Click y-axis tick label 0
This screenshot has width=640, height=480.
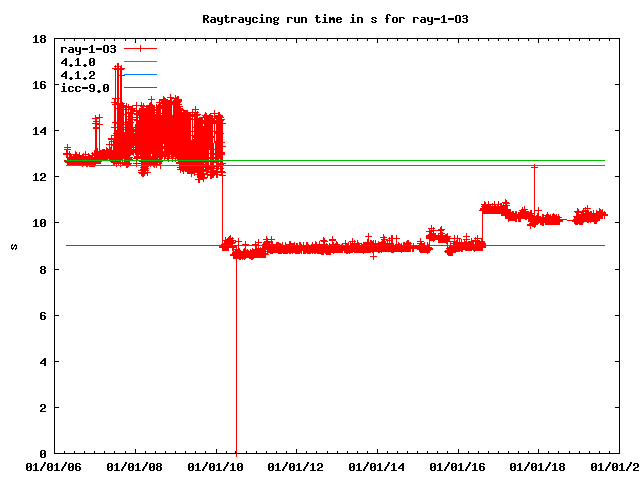(43, 454)
